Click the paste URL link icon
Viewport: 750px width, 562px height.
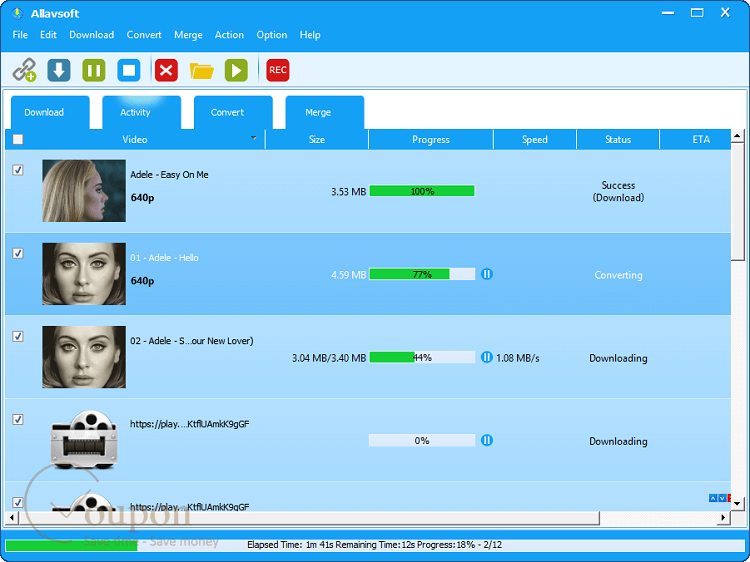24,70
